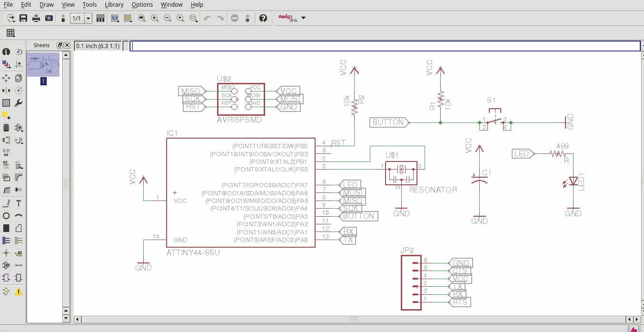This screenshot has width=644, height=332.
Task: Select the Junction tool
Action: tap(6, 253)
